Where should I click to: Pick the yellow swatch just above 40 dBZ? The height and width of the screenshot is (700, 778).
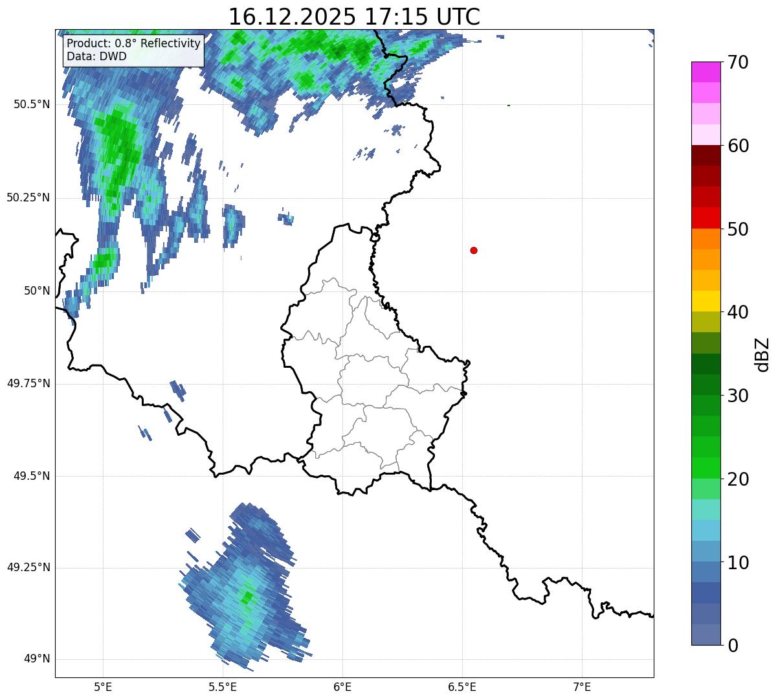click(706, 301)
